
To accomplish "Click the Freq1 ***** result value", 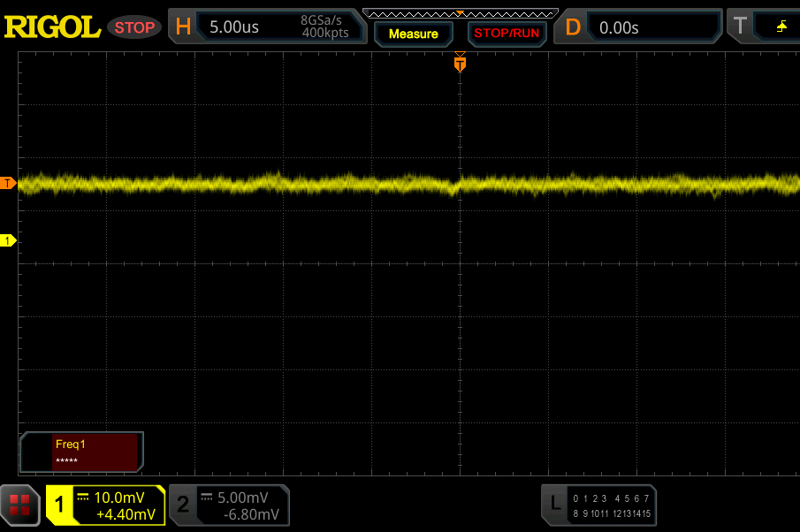I will click(67, 460).
